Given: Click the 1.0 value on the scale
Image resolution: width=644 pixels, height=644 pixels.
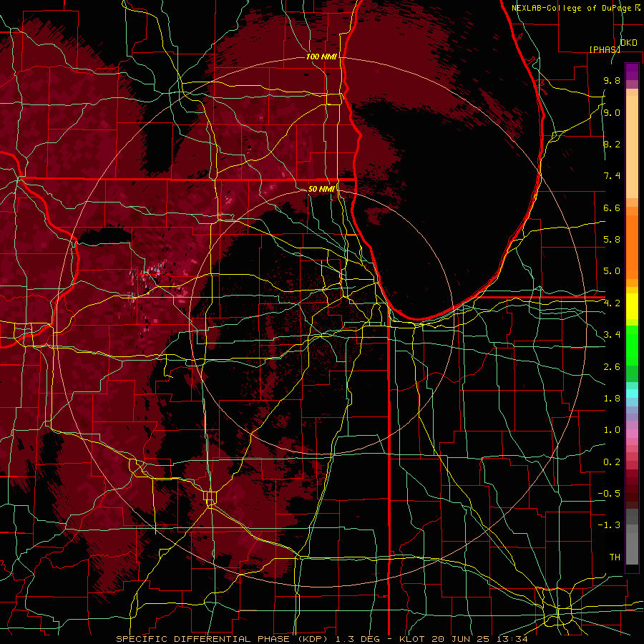Looking at the screenshot, I should click(x=612, y=430).
